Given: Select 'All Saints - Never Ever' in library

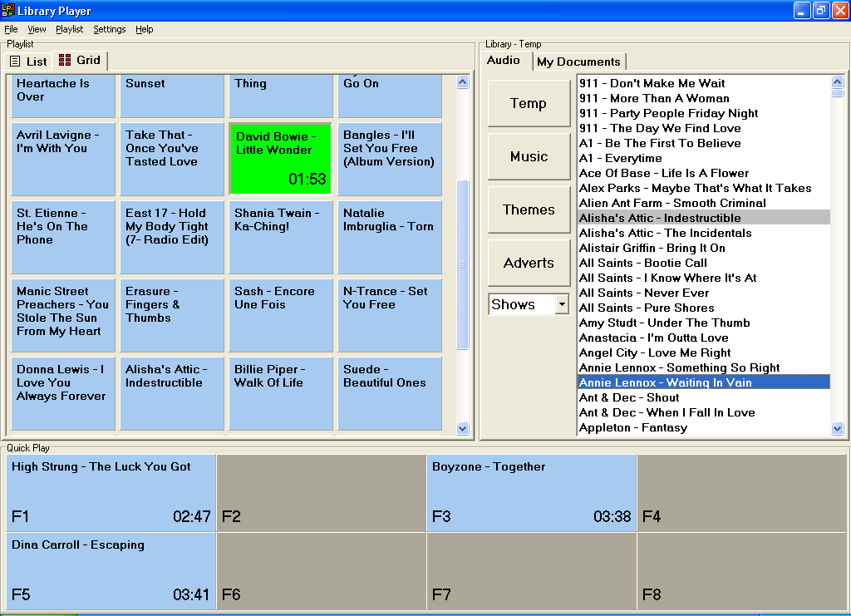Looking at the screenshot, I should click(704, 293).
